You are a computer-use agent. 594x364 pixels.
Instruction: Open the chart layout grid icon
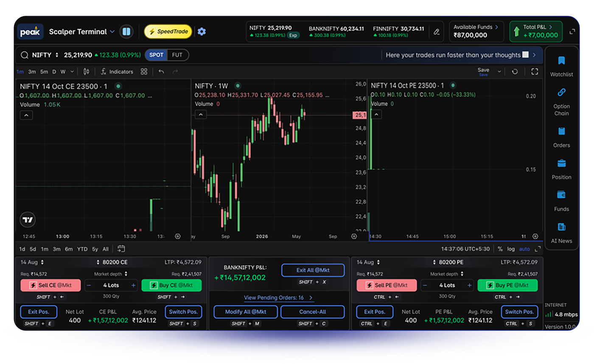click(x=144, y=72)
